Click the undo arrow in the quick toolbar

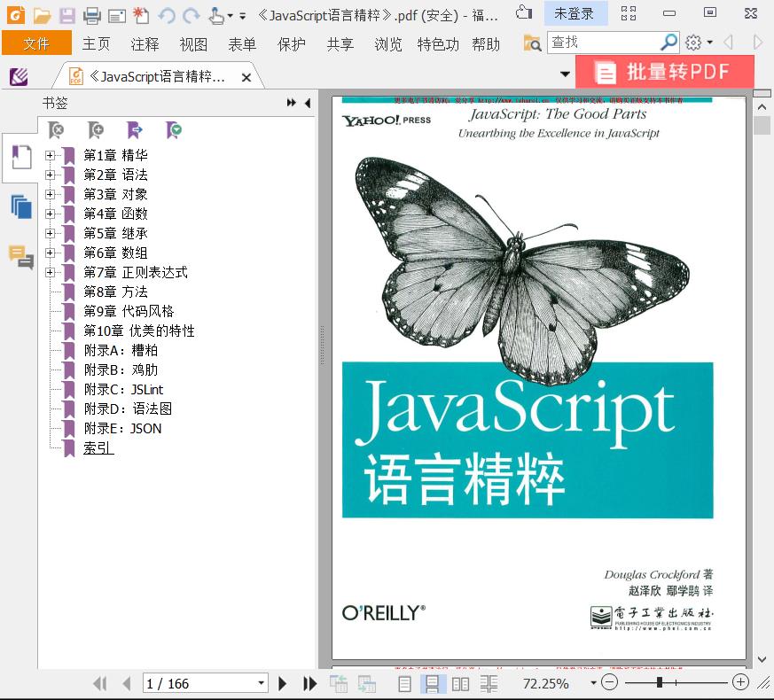point(167,16)
